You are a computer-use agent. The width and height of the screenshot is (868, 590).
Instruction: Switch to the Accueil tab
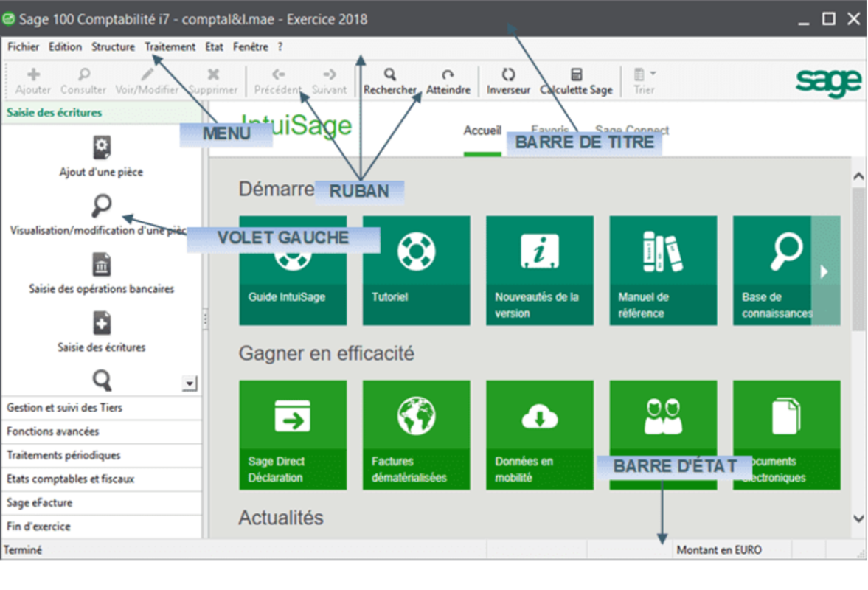click(x=482, y=131)
